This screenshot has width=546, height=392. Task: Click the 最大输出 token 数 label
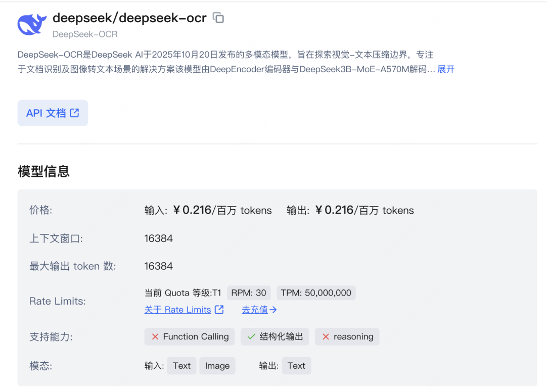(x=73, y=266)
